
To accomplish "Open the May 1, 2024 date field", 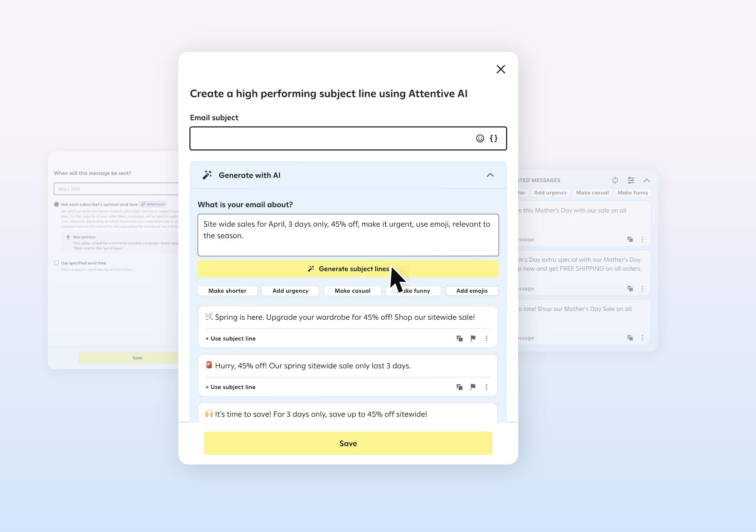I will [116, 189].
